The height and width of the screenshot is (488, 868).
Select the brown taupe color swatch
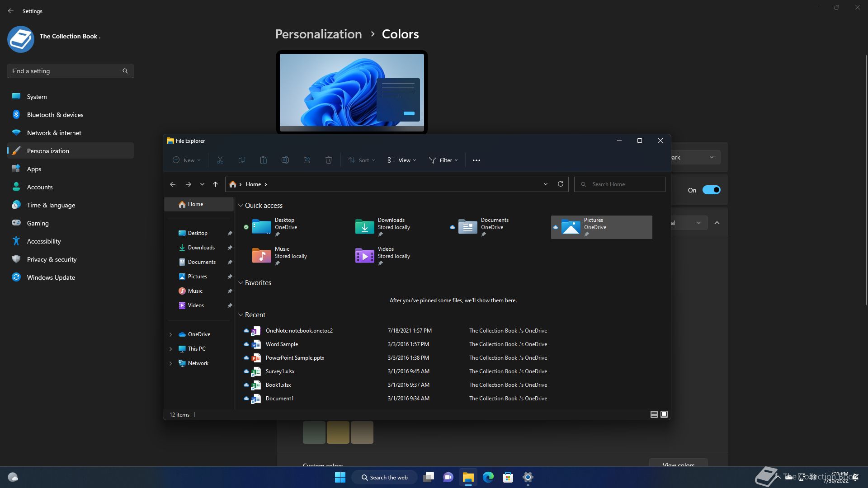(x=362, y=432)
